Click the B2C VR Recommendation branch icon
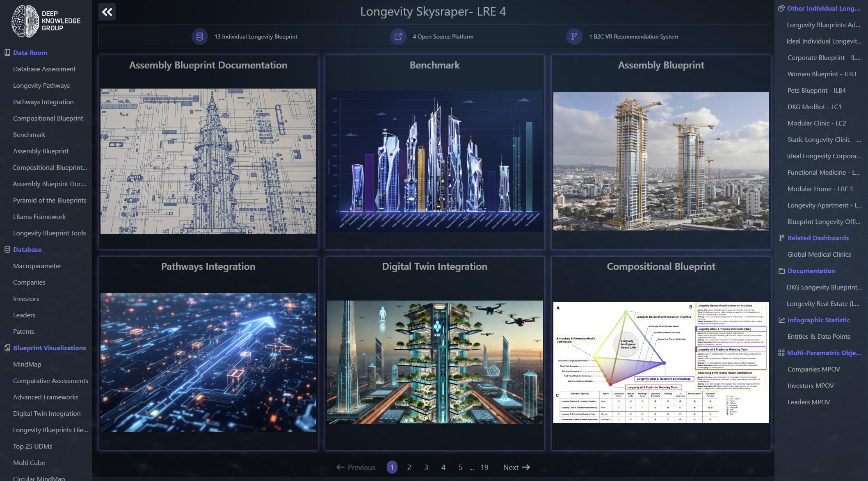Image resolution: width=868 pixels, height=481 pixels. pyautogui.click(x=574, y=36)
